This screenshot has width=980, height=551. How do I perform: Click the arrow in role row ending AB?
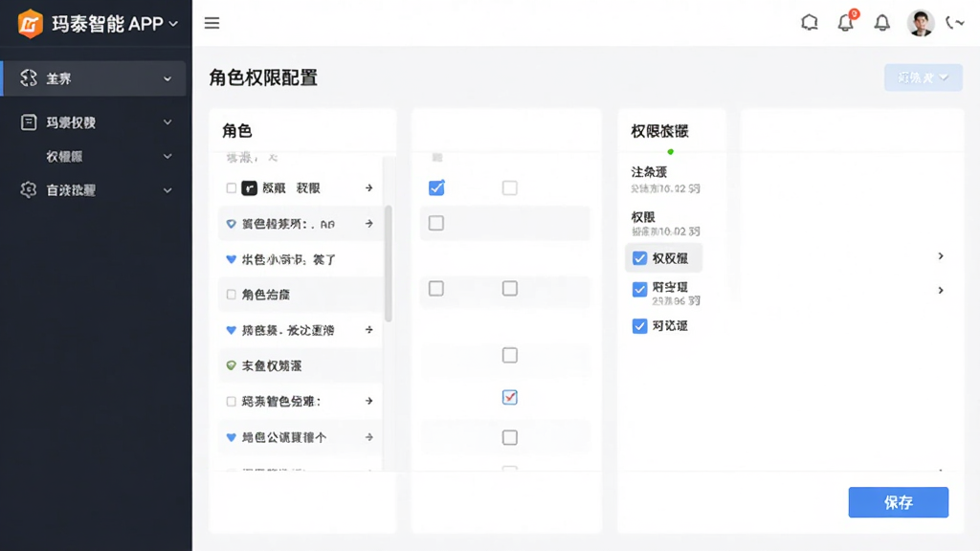(x=368, y=223)
